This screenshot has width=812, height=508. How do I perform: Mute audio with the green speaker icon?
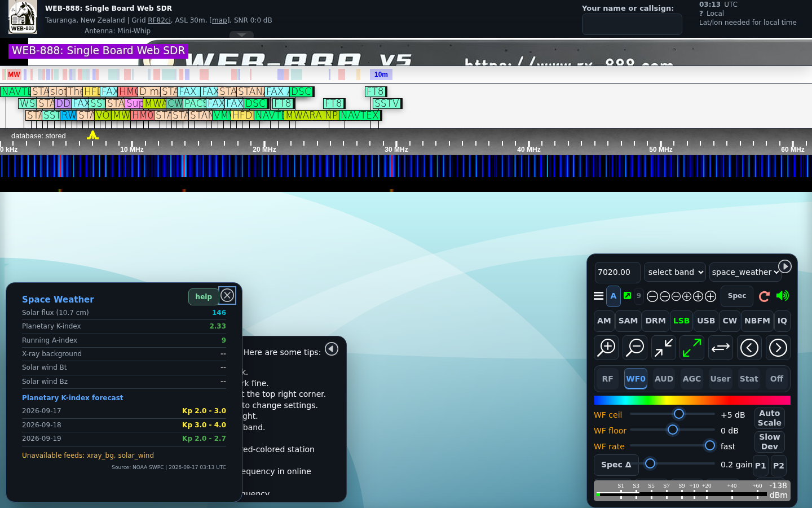783,296
